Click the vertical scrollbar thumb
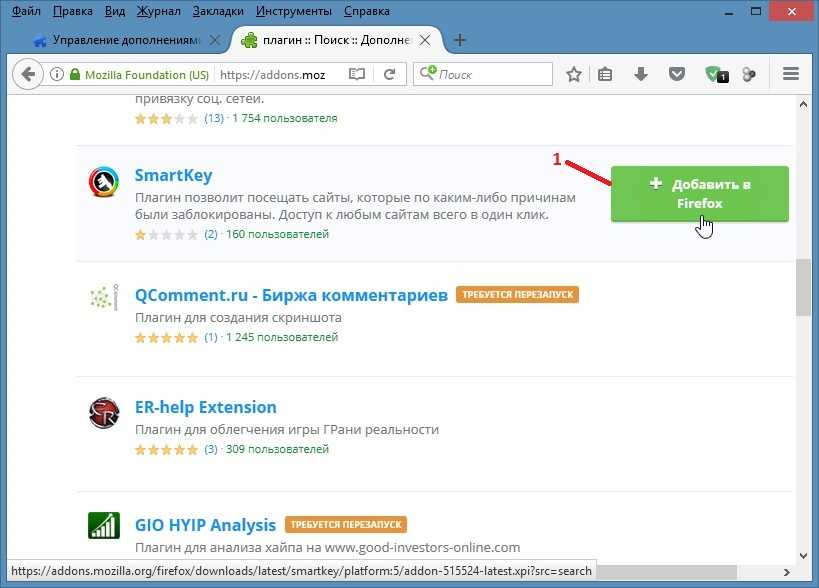The width and height of the screenshot is (819, 588). (803, 287)
